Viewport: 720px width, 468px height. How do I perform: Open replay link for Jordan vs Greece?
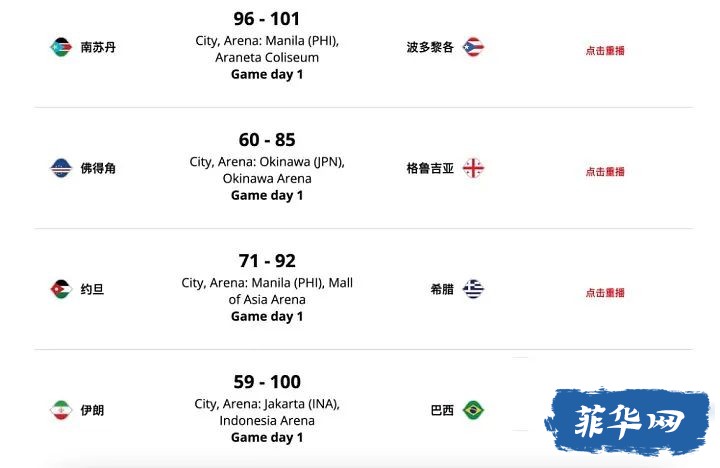tap(605, 293)
